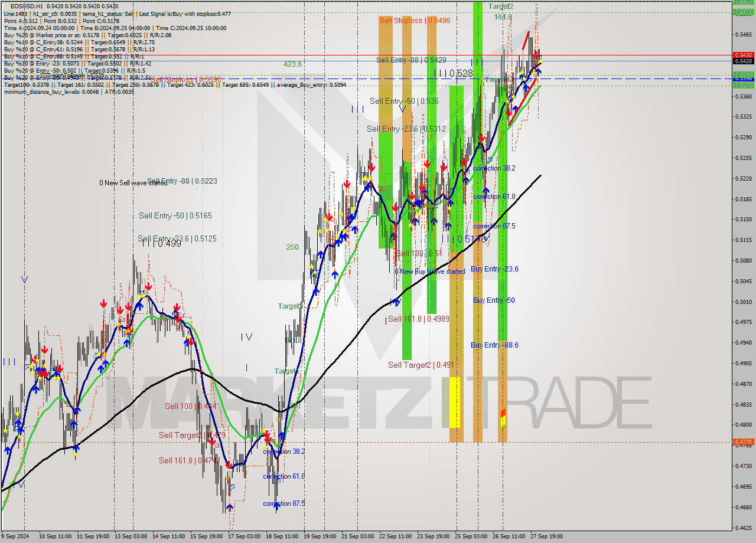Select the '25 Sep 03:00' time label

471,537
